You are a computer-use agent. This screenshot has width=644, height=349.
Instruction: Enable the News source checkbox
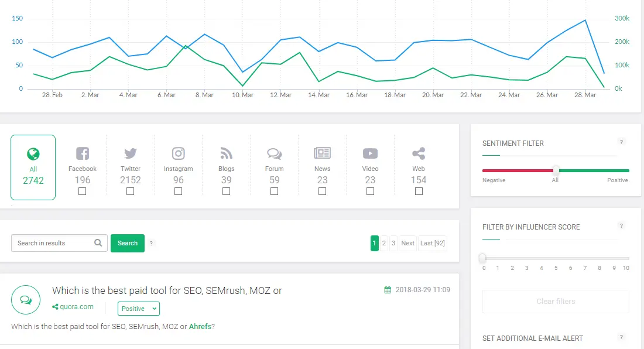323,191
